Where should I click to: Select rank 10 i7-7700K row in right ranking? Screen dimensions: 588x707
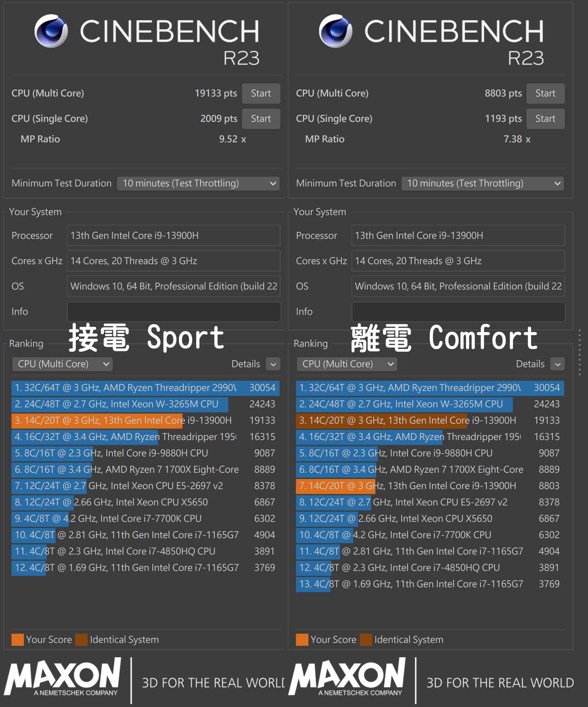(430, 535)
